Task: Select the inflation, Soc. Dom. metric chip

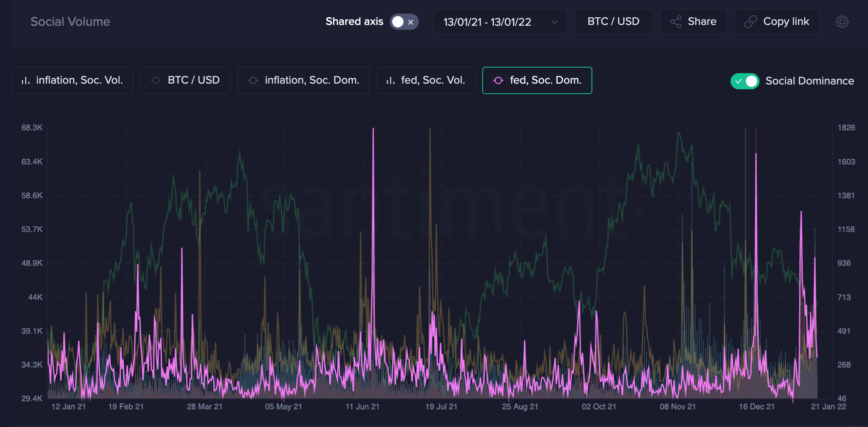Action: (x=303, y=80)
